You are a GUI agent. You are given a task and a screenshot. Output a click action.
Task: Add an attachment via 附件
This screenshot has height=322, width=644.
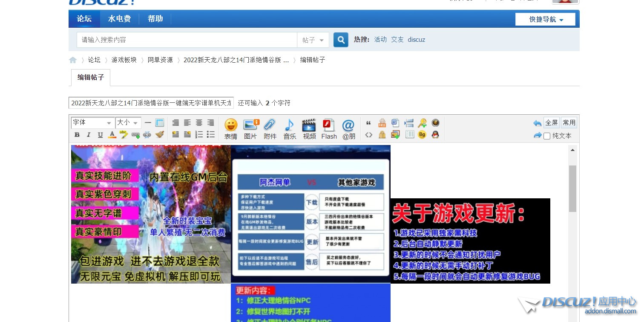[x=270, y=129]
